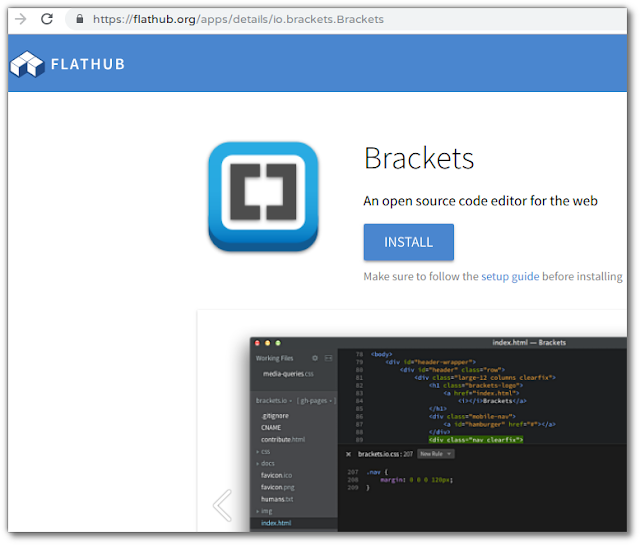Click the <body> tag on line 78

click(x=381, y=354)
